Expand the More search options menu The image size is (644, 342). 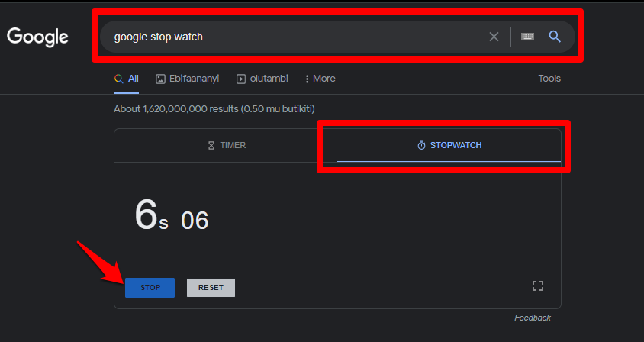point(320,79)
